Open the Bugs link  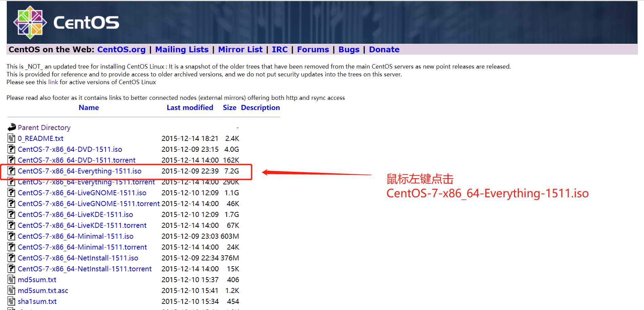point(349,50)
